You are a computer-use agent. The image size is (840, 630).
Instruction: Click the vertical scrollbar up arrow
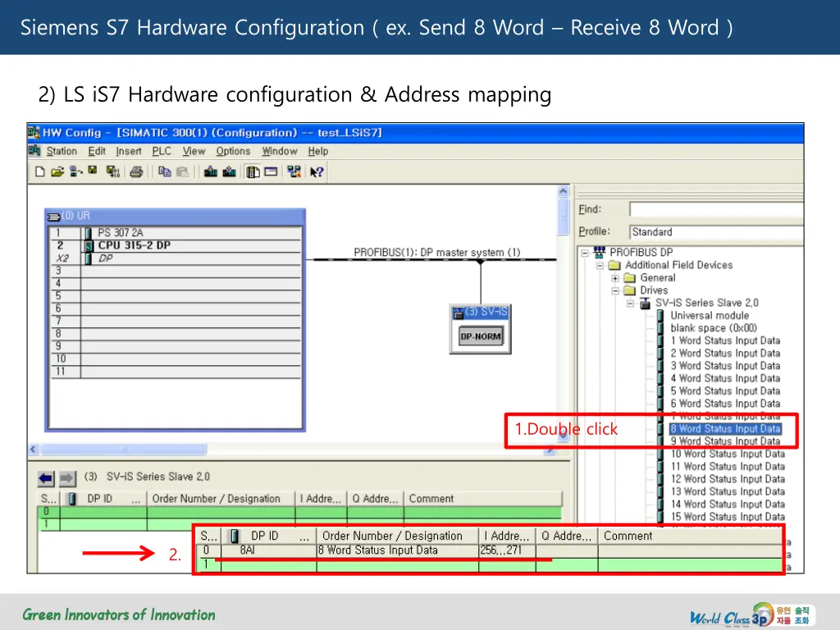tap(563, 190)
